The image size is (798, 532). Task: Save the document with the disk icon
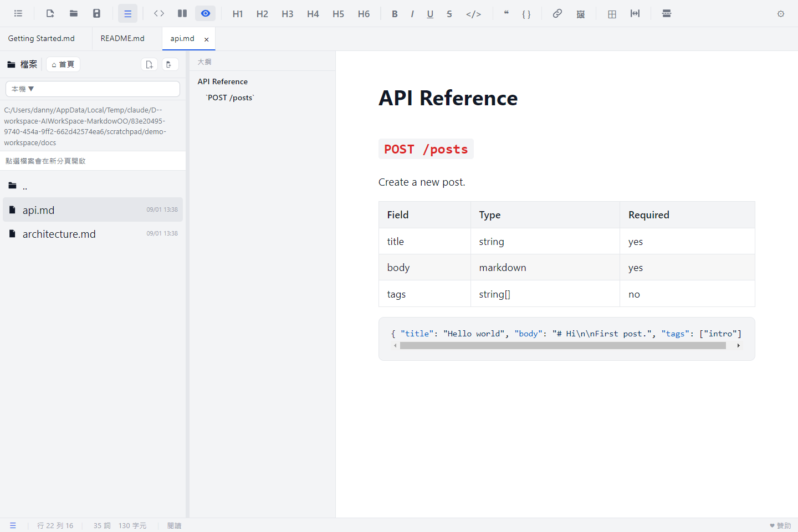coord(96,14)
